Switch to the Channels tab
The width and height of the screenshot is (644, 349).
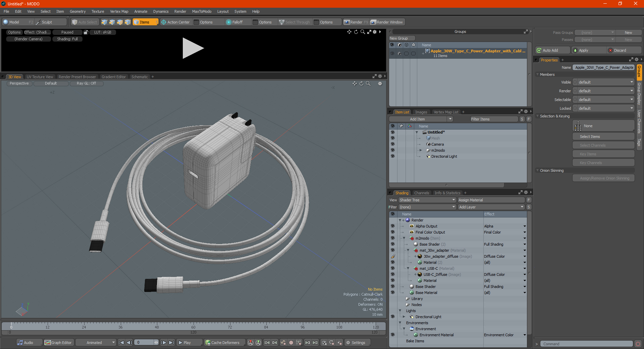tap(422, 193)
